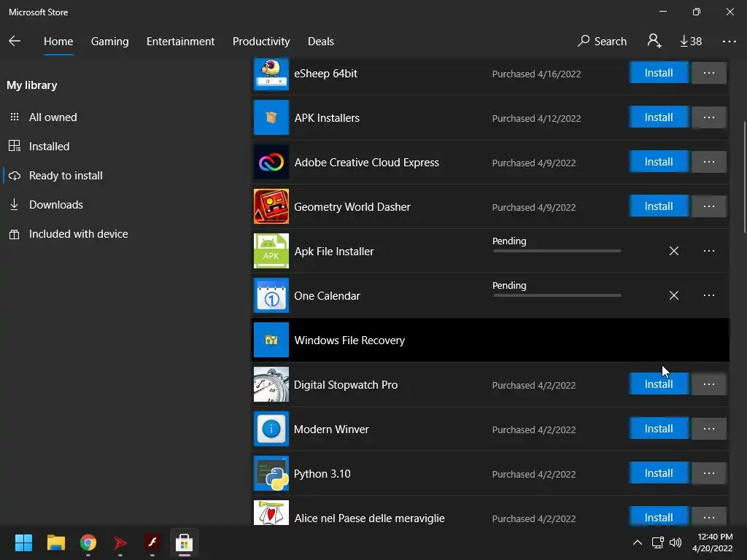The image size is (747, 560).
Task: Click the Apk File Installer icon
Action: [271, 251]
